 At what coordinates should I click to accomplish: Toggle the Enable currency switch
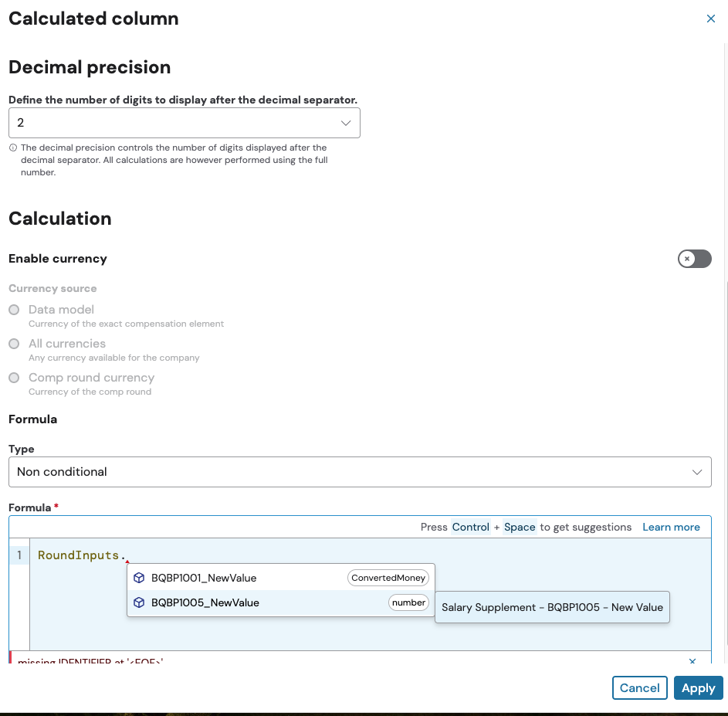click(694, 259)
